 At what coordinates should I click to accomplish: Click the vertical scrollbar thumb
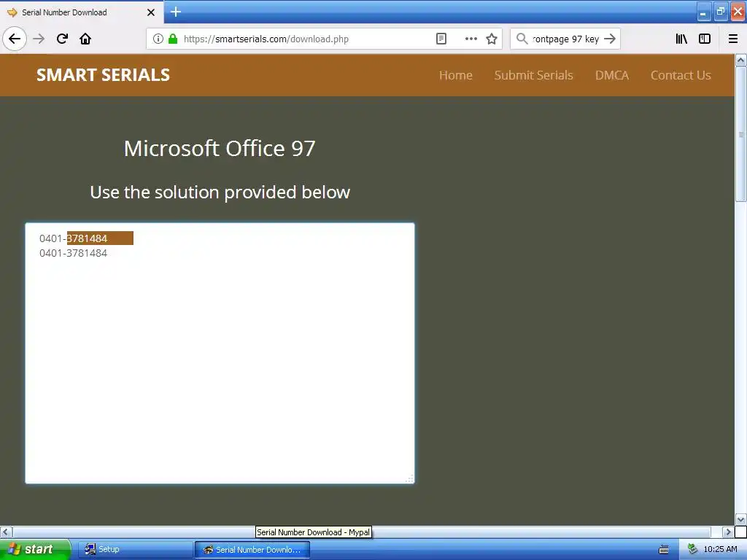pos(741,134)
